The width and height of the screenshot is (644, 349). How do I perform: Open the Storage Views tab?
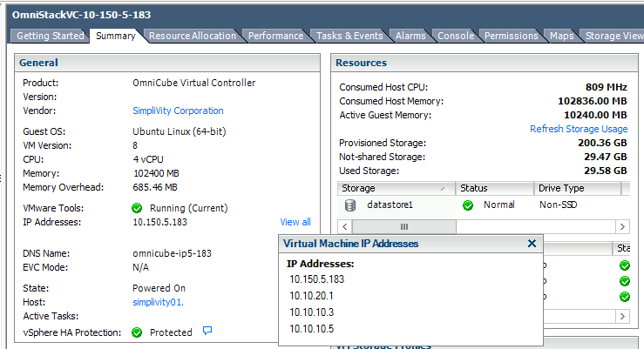(x=613, y=36)
